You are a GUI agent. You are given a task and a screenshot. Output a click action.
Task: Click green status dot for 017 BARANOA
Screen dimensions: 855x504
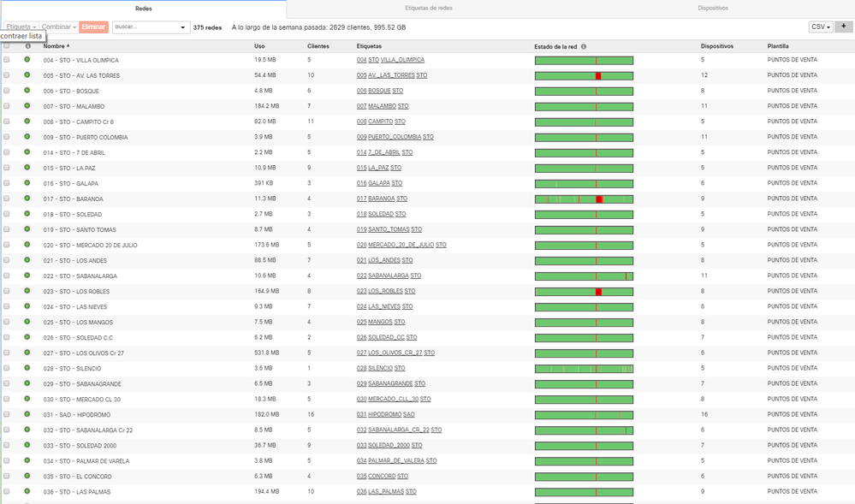[27, 199]
